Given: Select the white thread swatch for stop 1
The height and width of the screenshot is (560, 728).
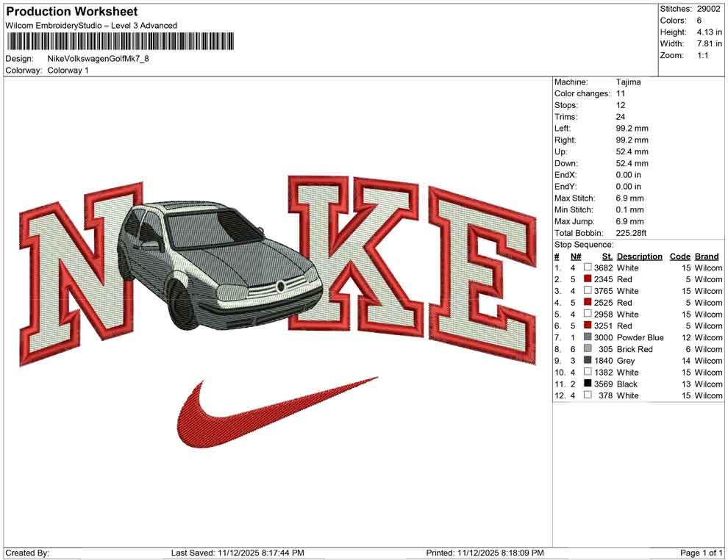Looking at the screenshot, I should click(586, 268).
